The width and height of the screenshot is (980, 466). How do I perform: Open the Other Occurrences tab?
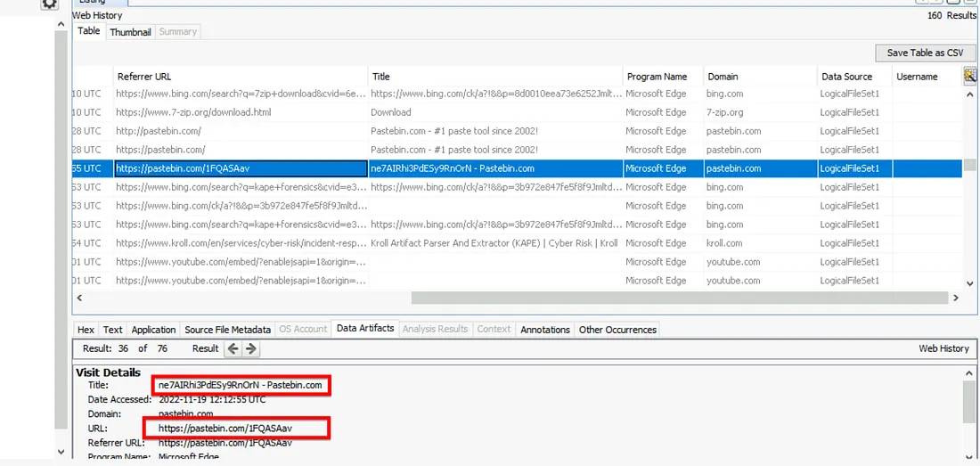(x=617, y=330)
